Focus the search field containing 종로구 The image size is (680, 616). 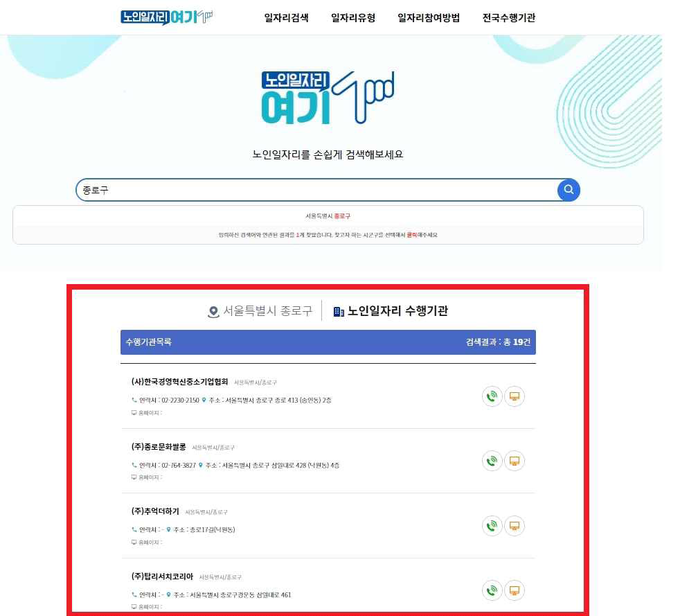coord(317,190)
